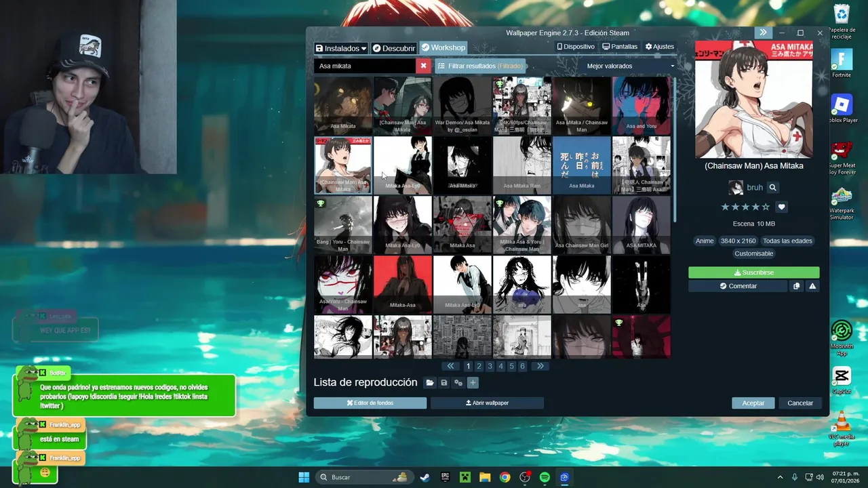Switch to the Descubrir tab
The image size is (868, 488).
point(394,48)
